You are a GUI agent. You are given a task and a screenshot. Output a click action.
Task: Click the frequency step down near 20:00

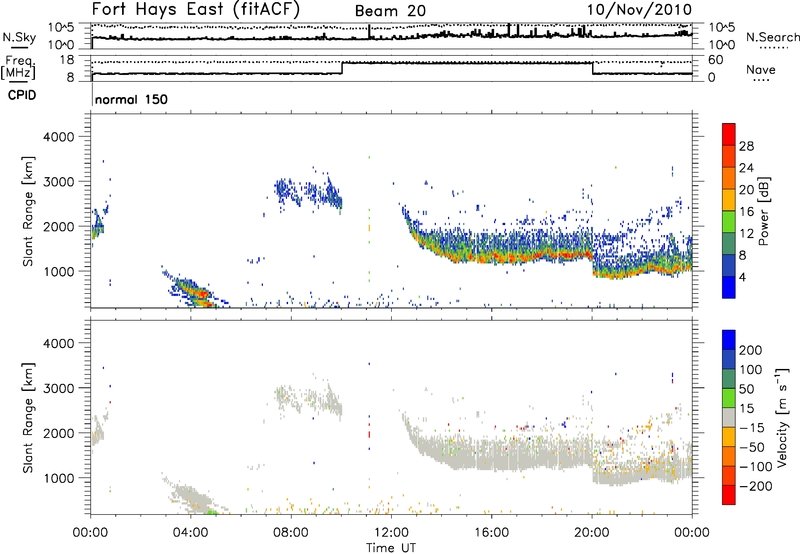tap(592, 68)
